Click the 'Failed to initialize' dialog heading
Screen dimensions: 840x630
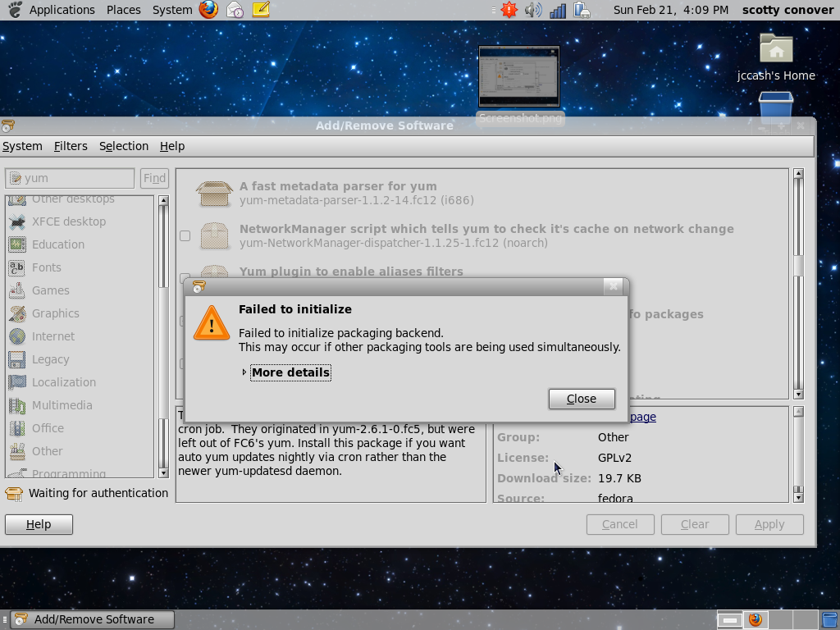click(295, 309)
